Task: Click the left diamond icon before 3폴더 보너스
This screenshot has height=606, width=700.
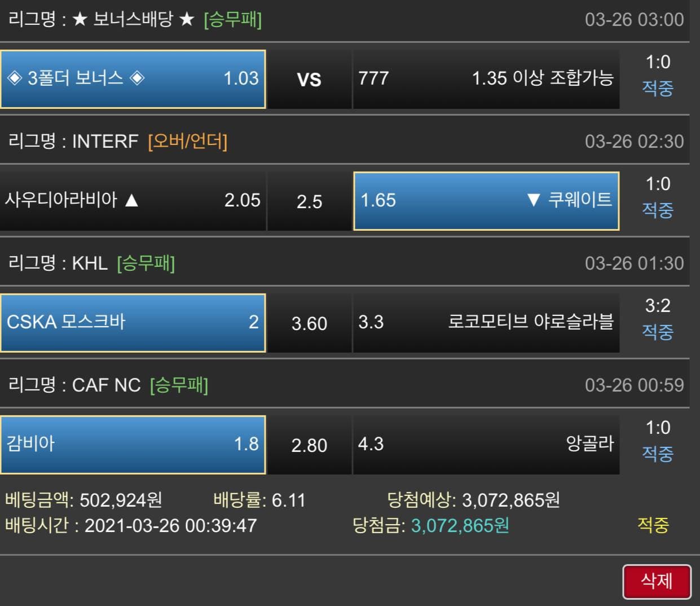Action: pyautogui.click(x=15, y=77)
